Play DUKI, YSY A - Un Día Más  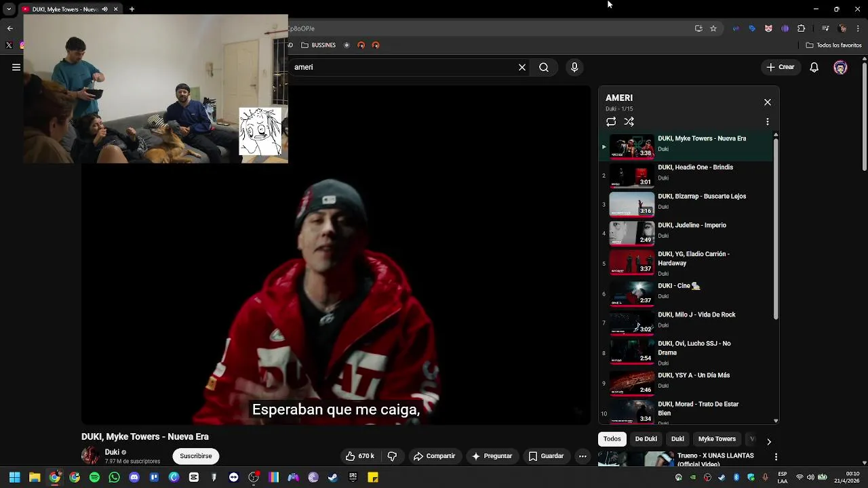(686, 382)
